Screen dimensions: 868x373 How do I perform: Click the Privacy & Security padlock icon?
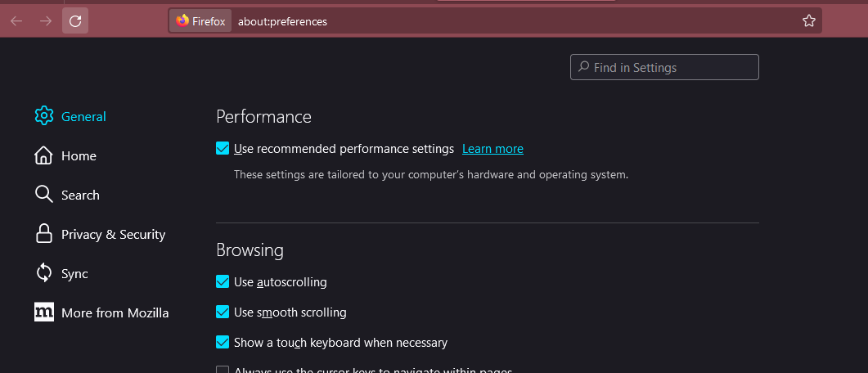(44, 234)
